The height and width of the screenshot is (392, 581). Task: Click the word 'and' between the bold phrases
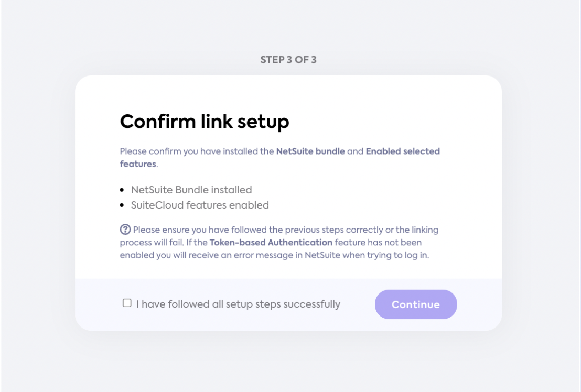tap(356, 151)
